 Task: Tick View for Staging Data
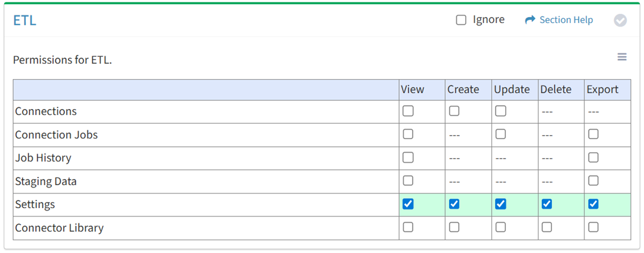408,180
